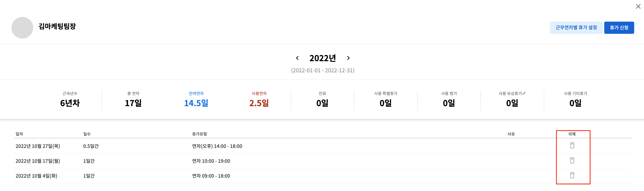Select the 사용연차 2.5일 value

tap(259, 103)
